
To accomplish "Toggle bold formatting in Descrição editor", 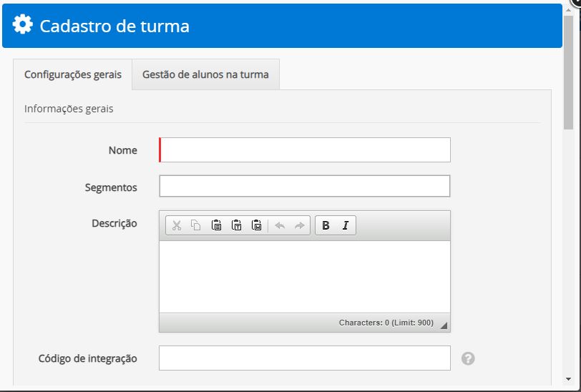I will tap(326, 225).
